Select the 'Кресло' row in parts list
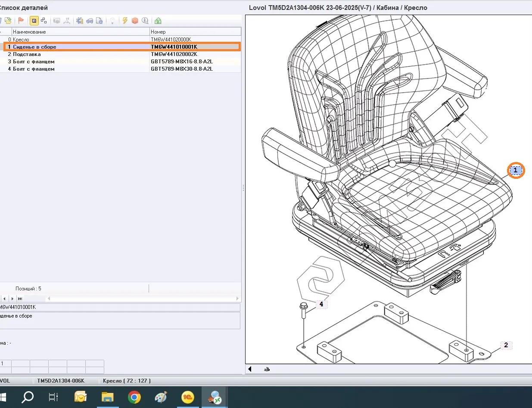 [21, 40]
